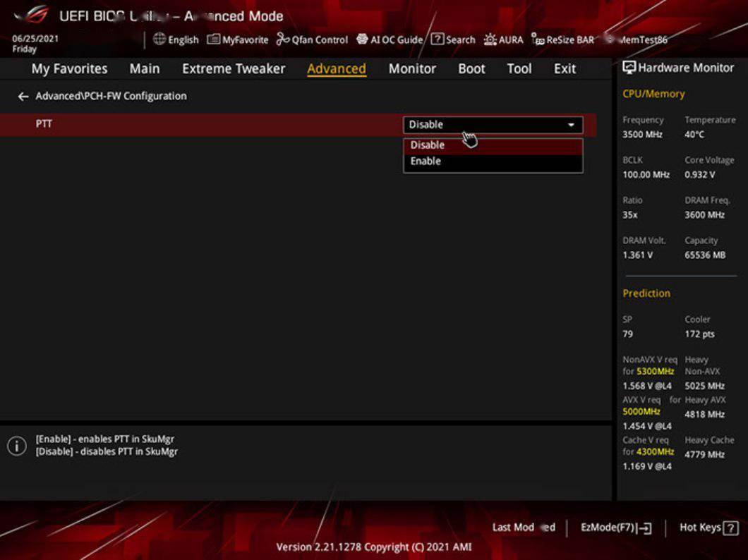Screen dimensions: 748x560
Task: Click the Heavy AVX value 4818 MHz
Action: pyautogui.click(x=704, y=415)
